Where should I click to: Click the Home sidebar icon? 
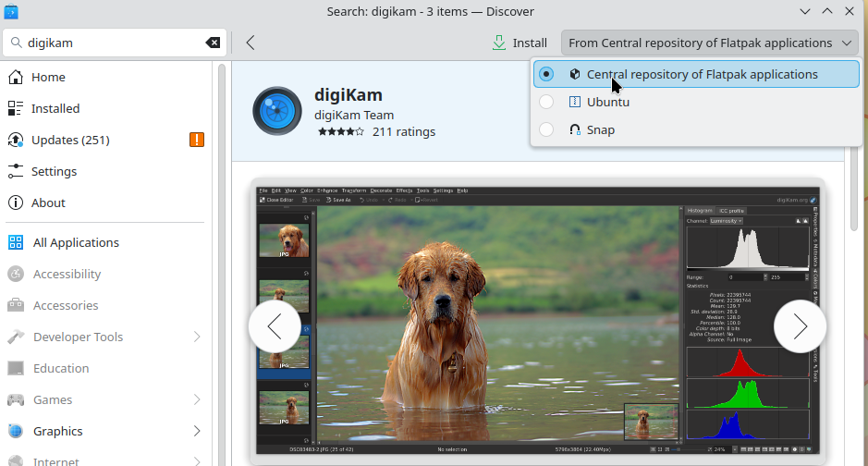point(16,77)
